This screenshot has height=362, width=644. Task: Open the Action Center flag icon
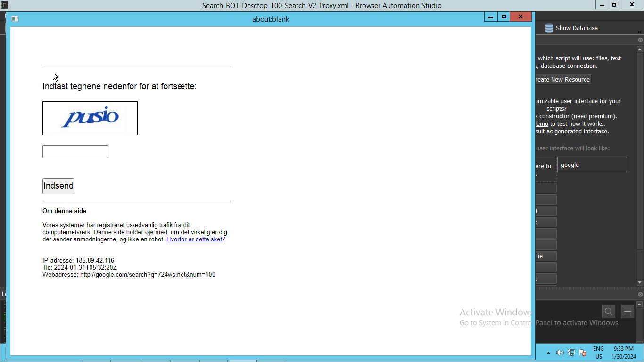pyautogui.click(x=583, y=353)
